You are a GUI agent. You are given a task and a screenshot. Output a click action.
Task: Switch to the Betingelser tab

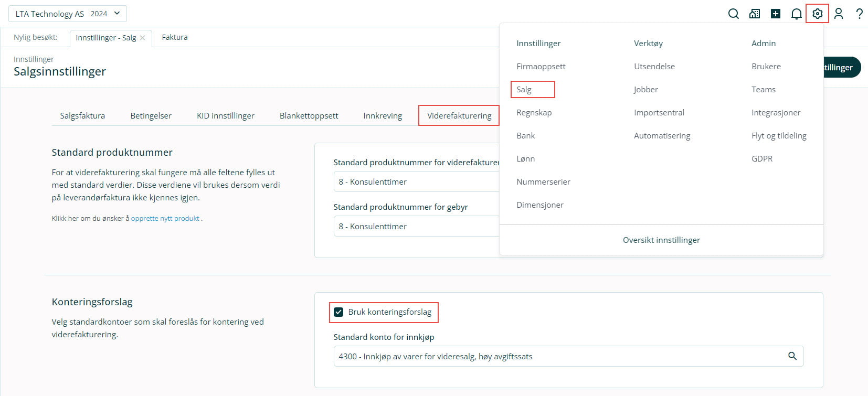pyautogui.click(x=151, y=116)
